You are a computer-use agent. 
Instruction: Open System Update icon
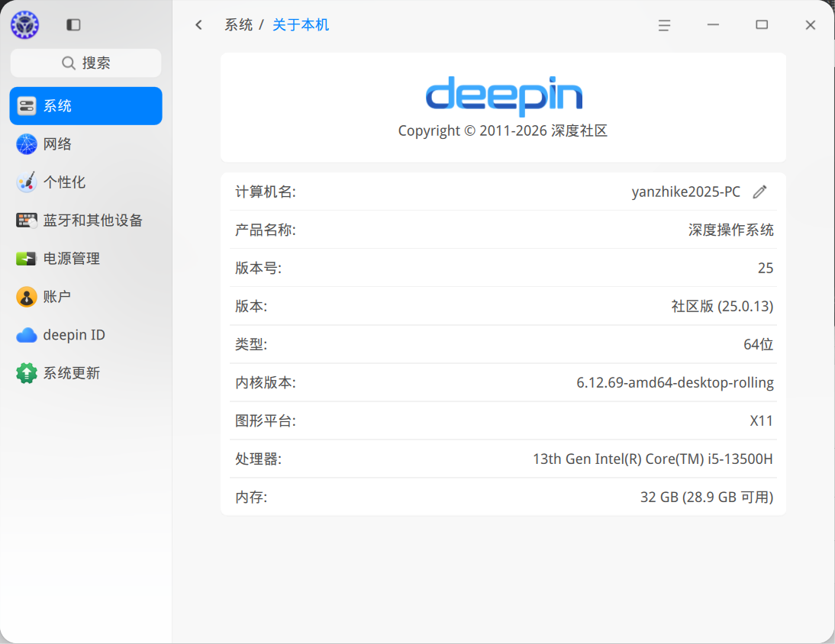click(x=27, y=373)
